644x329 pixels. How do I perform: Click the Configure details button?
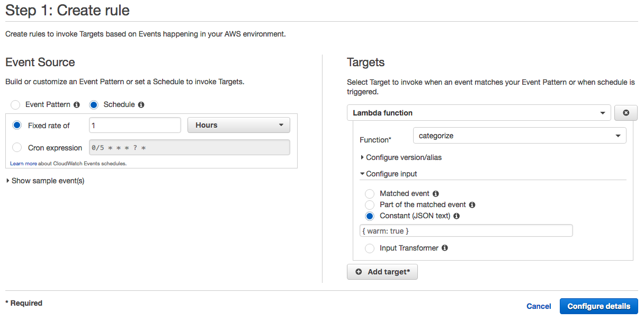pyautogui.click(x=598, y=306)
